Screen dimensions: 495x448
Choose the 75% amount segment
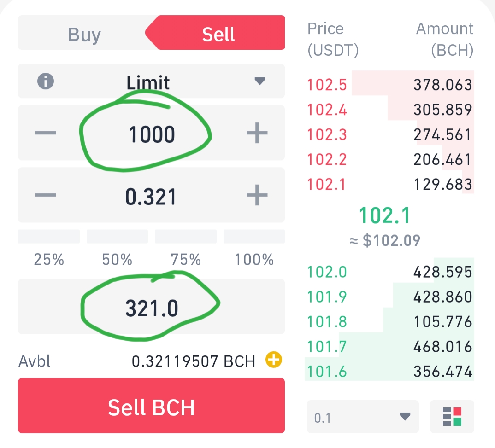coord(186,237)
